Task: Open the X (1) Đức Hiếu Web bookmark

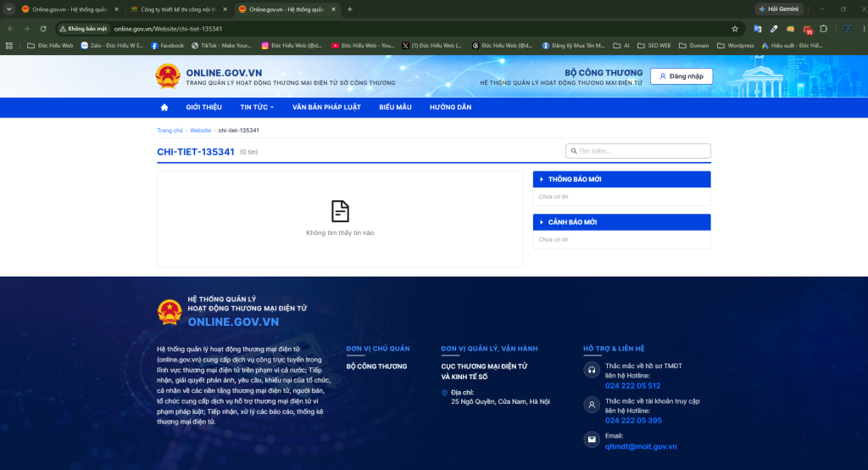Action: [x=431, y=46]
